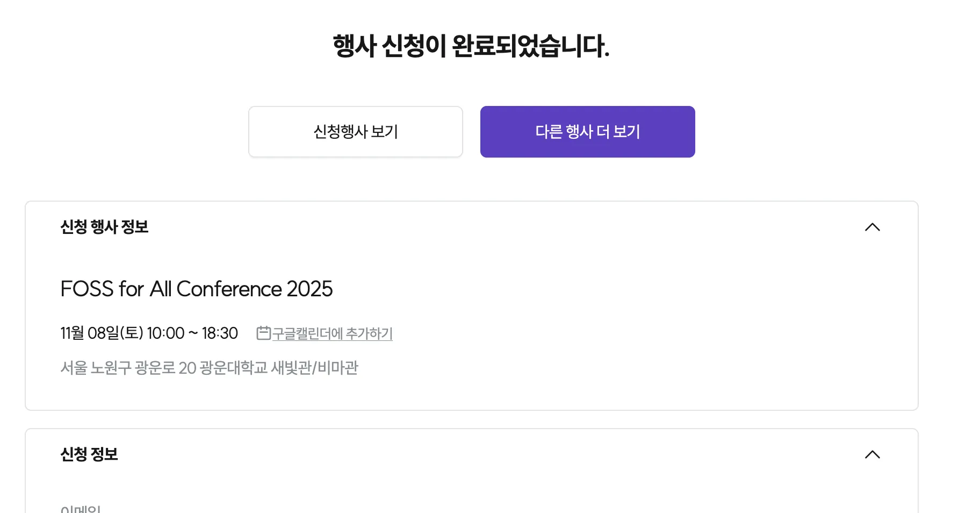The width and height of the screenshot is (980, 513).
Task: Click the word Conference in the event title
Action: click(x=229, y=289)
